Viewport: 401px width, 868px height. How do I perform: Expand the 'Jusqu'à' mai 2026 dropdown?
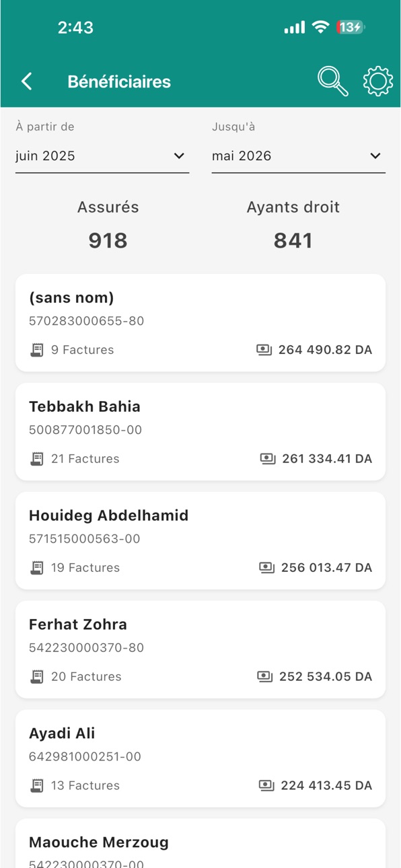[x=299, y=156]
